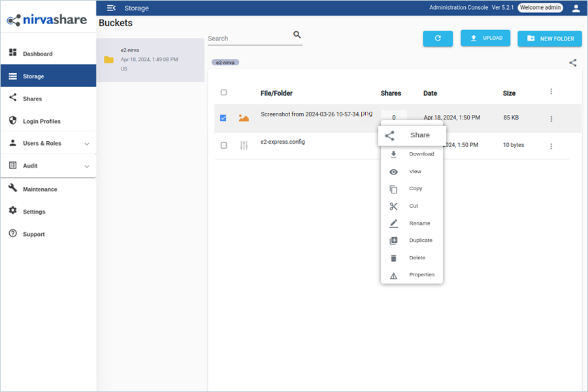The width and height of the screenshot is (588, 392).
Task: Click the Shares icon in the sidebar
Action: click(x=13, y=97)
